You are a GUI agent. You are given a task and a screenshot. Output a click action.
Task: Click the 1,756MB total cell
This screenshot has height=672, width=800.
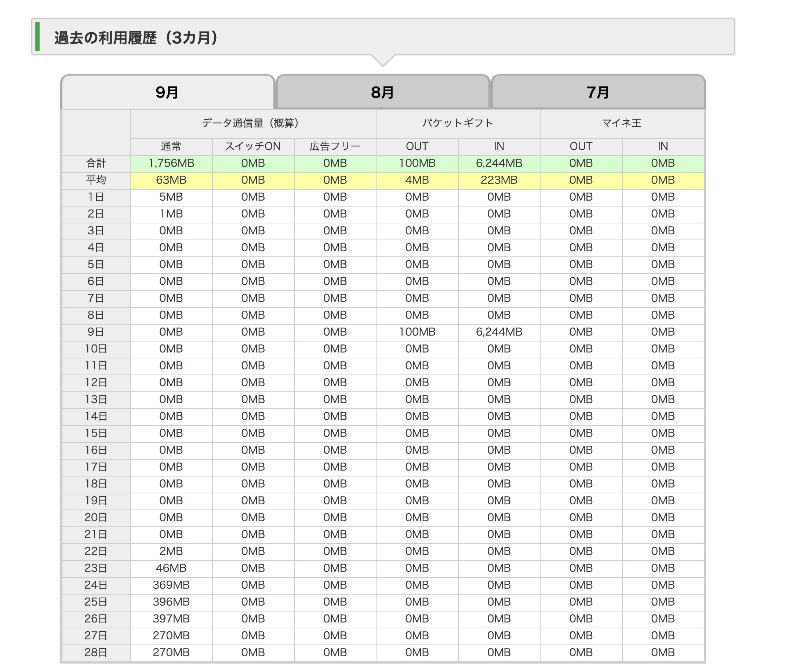click(x=171, y=164)
